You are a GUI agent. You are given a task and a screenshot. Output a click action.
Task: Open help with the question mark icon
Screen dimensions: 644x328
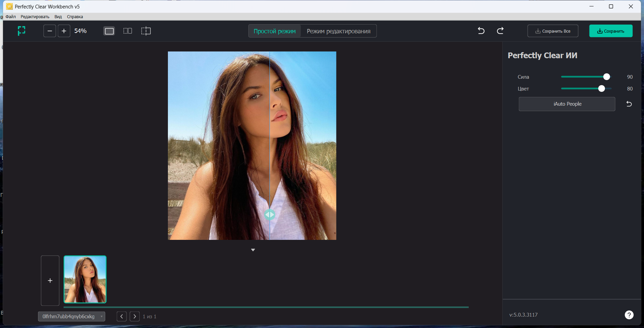pyautogui.click(x=629, y=315)
